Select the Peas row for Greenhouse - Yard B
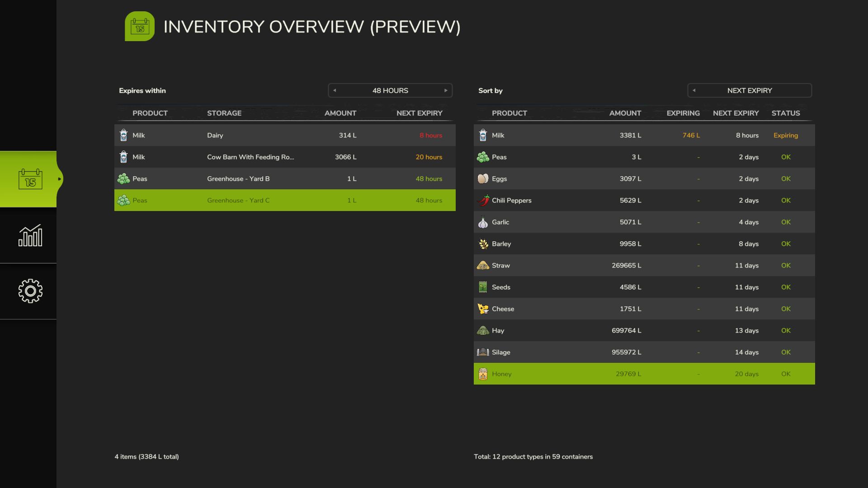The width and height of the screenshot is (868, 488). (x=284, y=178)
